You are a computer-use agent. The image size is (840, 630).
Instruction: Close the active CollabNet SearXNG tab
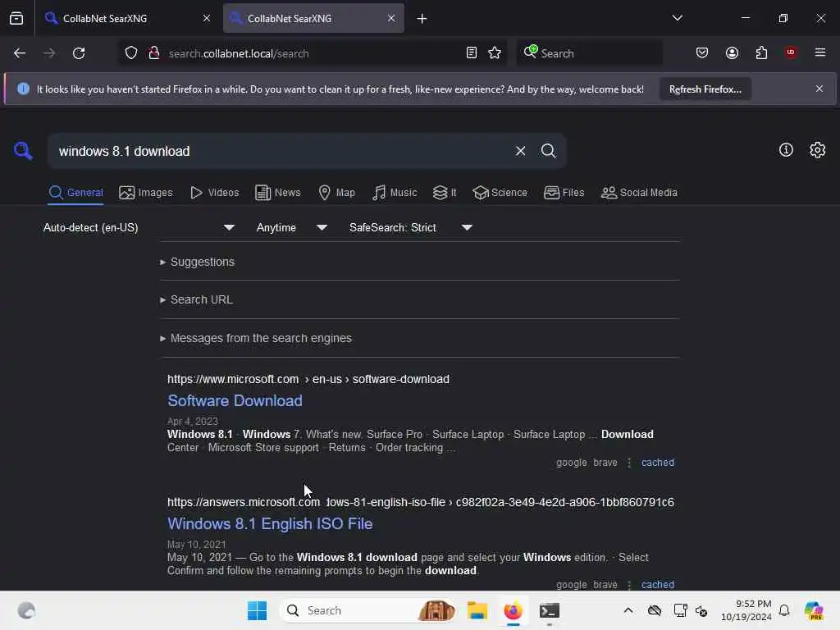click(x=391, y=18)
